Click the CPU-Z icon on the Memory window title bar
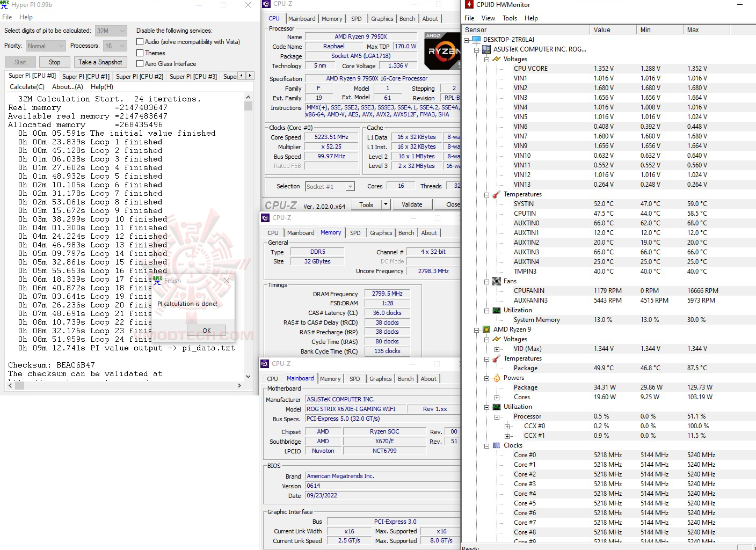Viewport: 756px width, 550px height. coord(265,218)
